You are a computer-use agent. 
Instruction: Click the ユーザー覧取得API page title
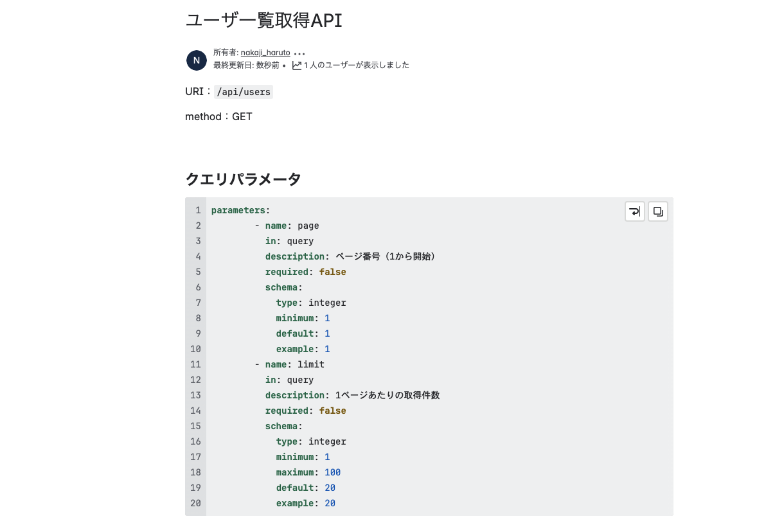(263, 21)
